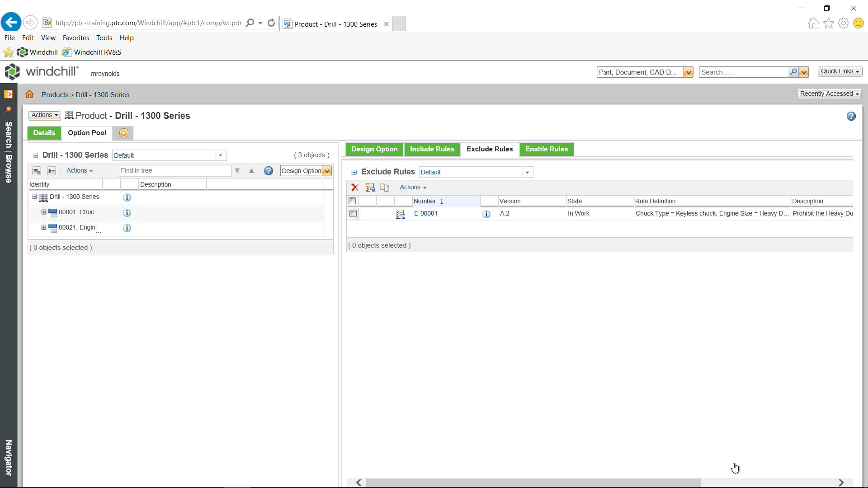
Task: Click the red delete X in Exclude Rules
Action: tap(355, 188)
